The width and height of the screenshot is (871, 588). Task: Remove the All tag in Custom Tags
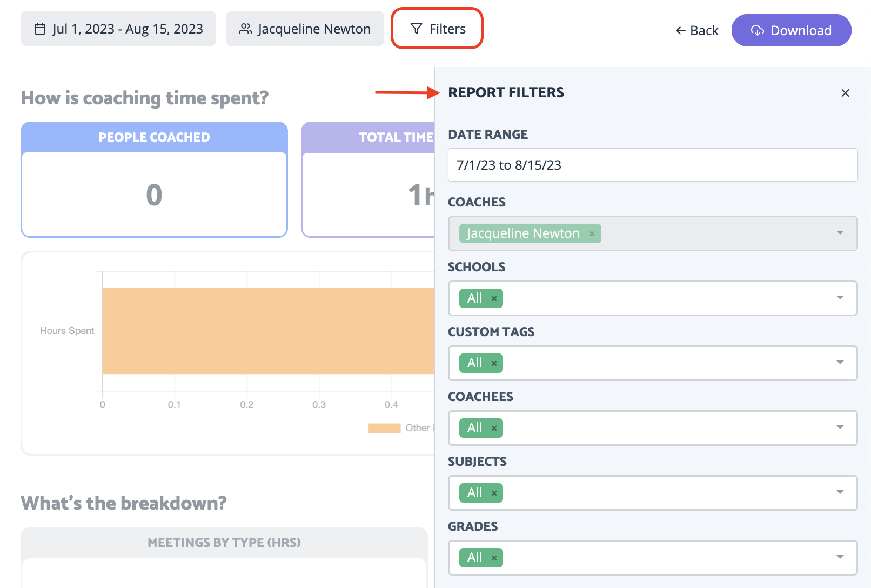click(494, 363)
